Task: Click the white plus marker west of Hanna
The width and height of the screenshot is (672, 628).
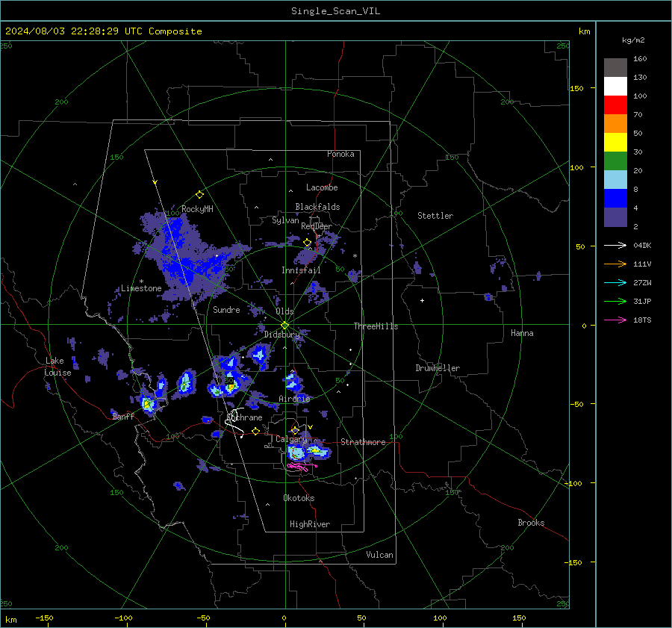Action: (x=422, y=300)
